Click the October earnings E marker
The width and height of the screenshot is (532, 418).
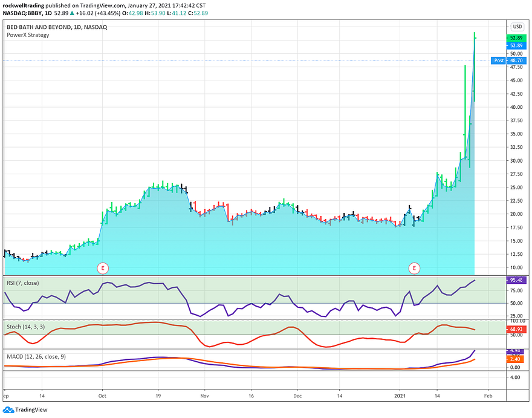[x=103, y=269]
